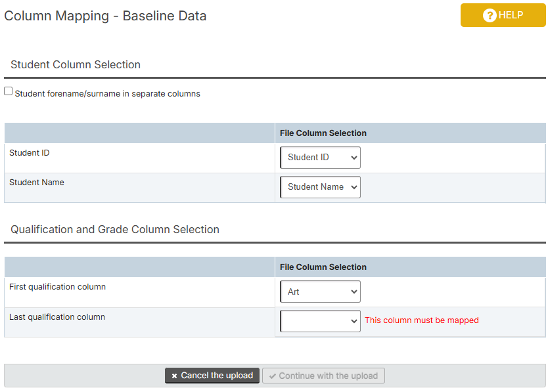Expand the First qualification column dropdown showing Art
The width and height of the screenshot is (548, 392).
pyautogui.click(x=320, y=292)
